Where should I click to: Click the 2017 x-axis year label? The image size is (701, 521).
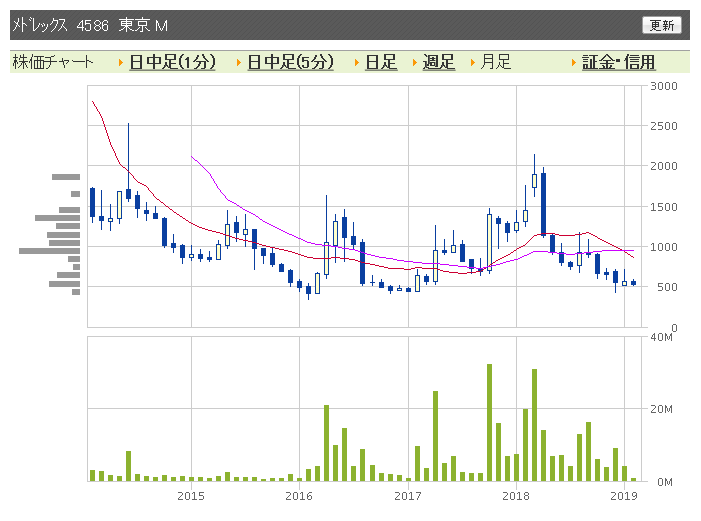coord(408,496)
